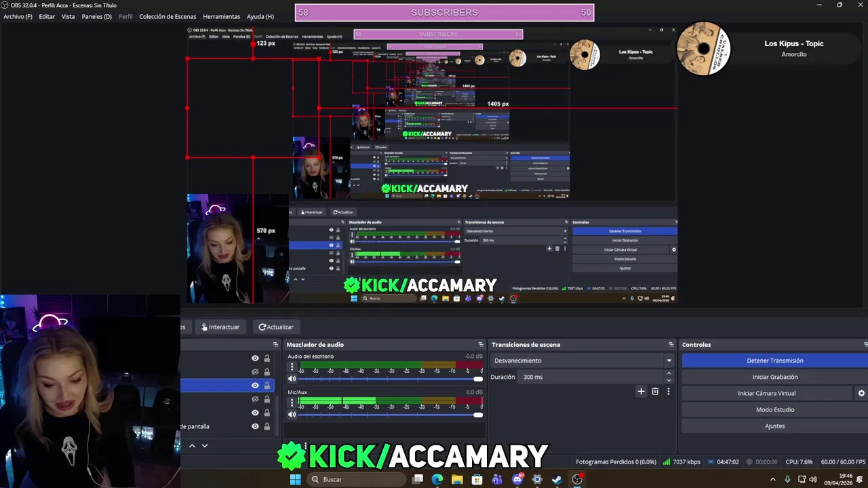Click the 7037 kbps bitrate status
Viewport: 868px width, 488px height.
coord(682,462)
